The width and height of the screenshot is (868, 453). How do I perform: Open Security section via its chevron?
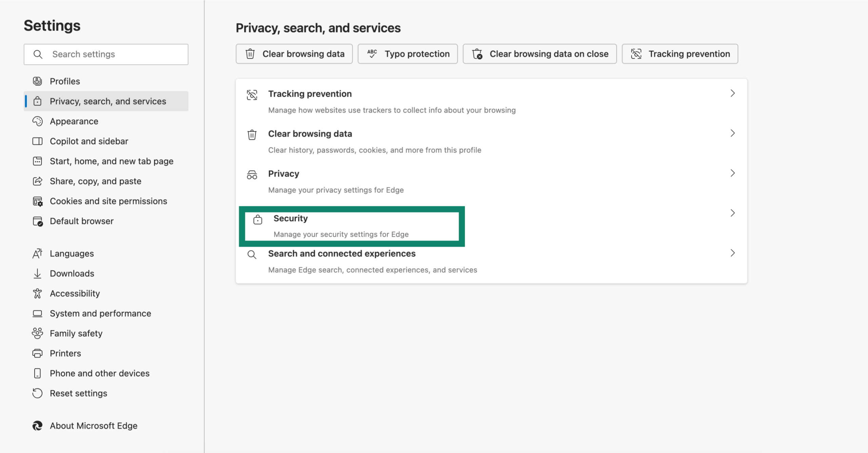click(732, 213)
